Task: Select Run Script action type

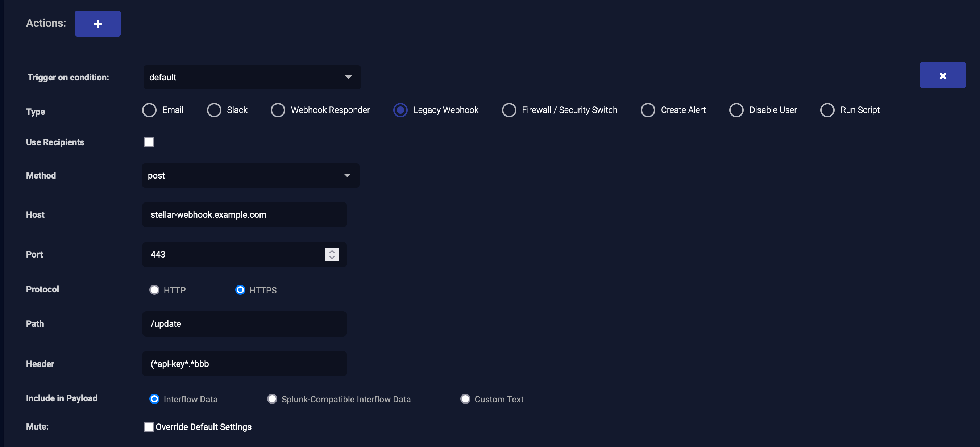Action: point(827,110)
